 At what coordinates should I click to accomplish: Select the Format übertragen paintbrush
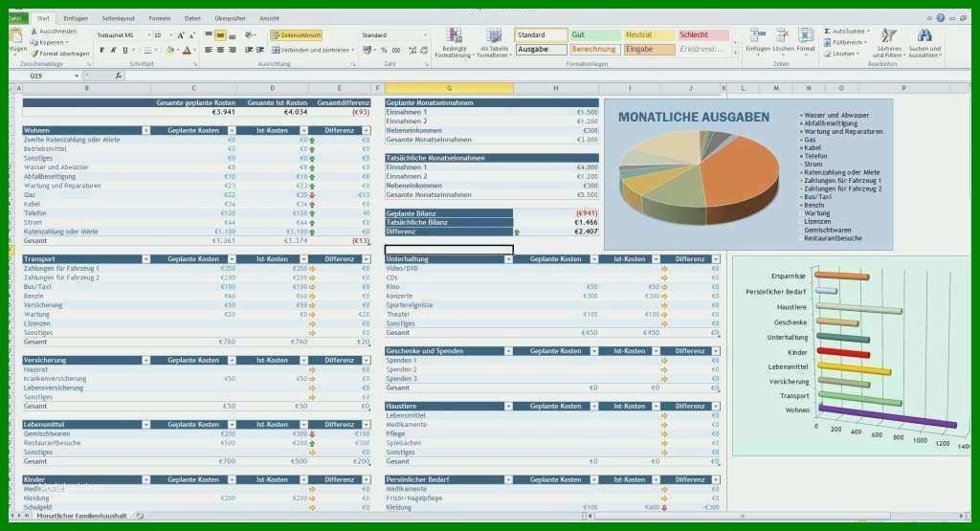pos(33,54)
